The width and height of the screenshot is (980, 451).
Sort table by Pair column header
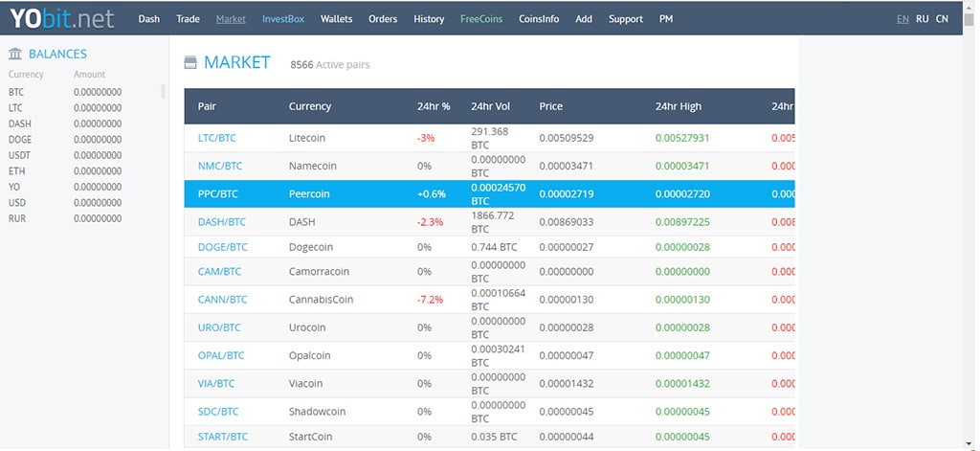(x=207, y=106)
